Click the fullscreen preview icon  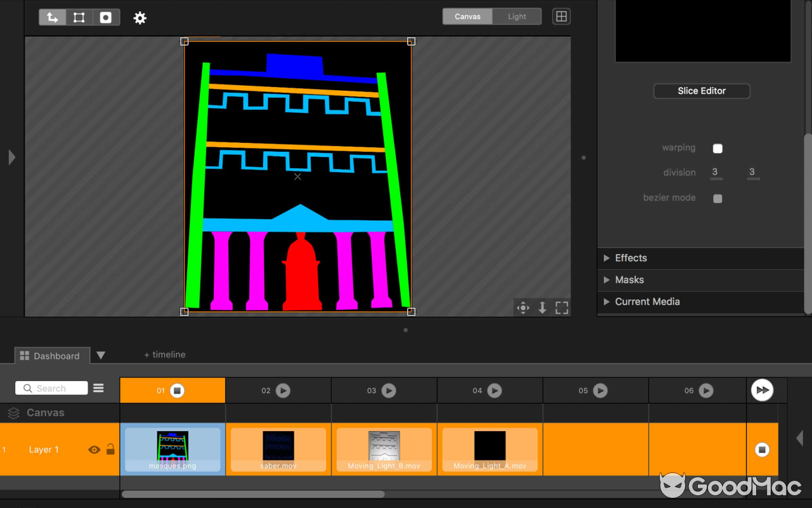(561, 308)
